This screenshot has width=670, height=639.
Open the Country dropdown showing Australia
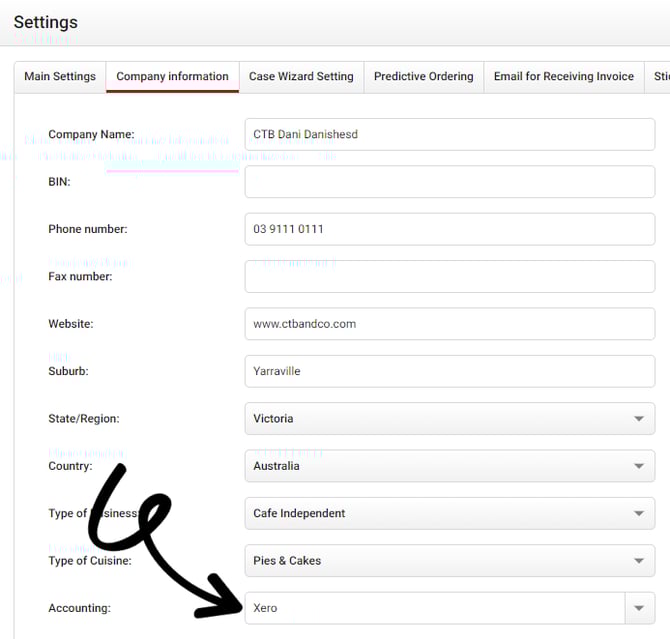450,466
